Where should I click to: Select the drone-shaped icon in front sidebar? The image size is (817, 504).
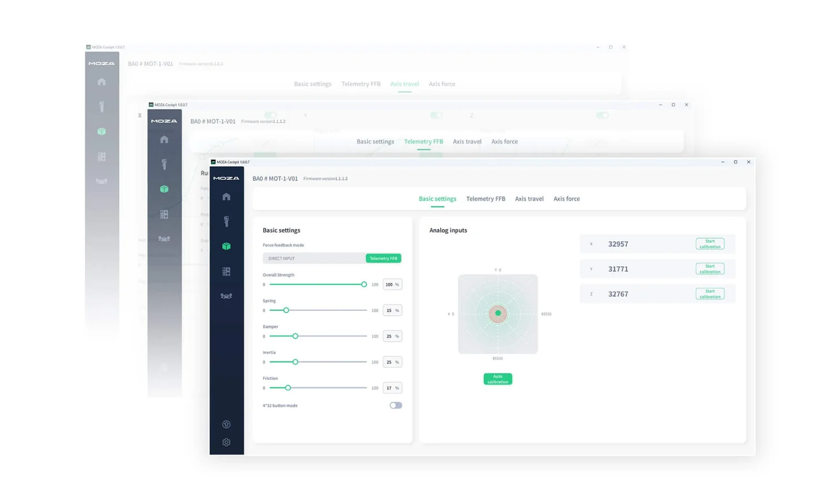coord(226,296)
